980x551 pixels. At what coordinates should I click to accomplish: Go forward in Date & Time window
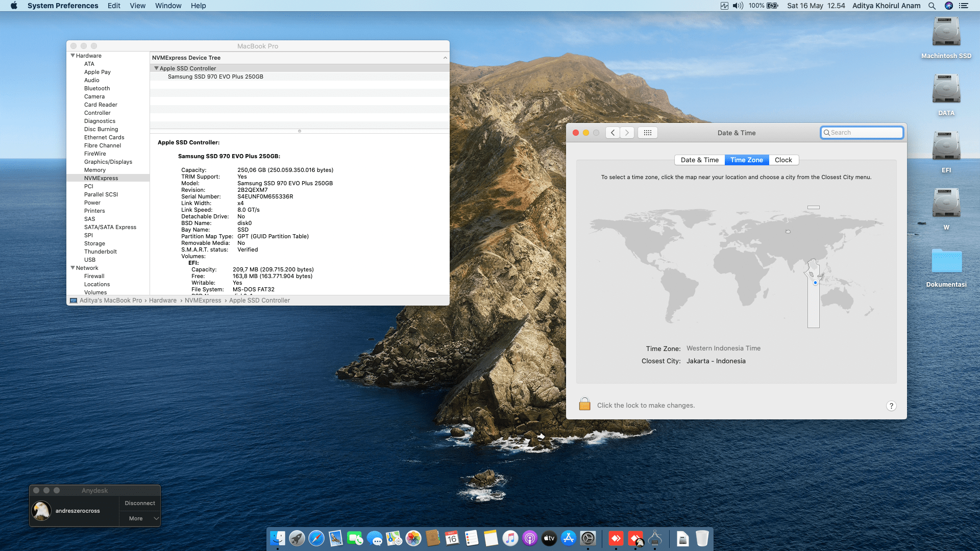[627, 133]
